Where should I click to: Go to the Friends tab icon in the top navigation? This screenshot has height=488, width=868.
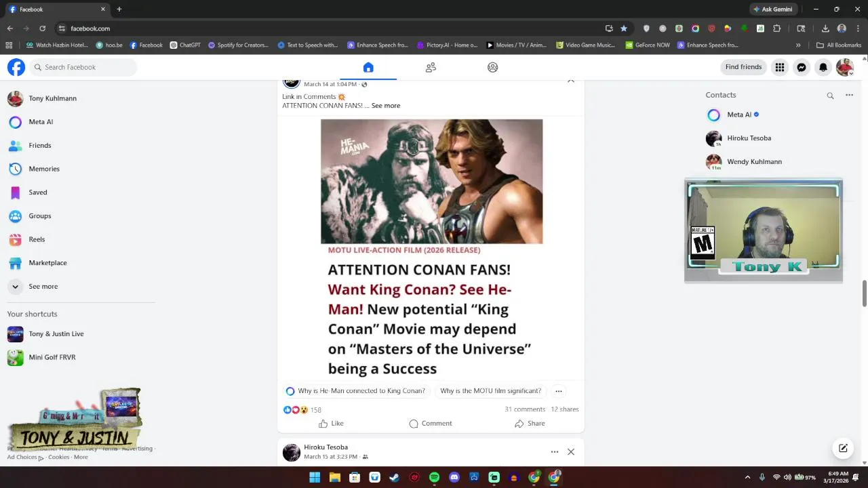(x=431, y=67)
